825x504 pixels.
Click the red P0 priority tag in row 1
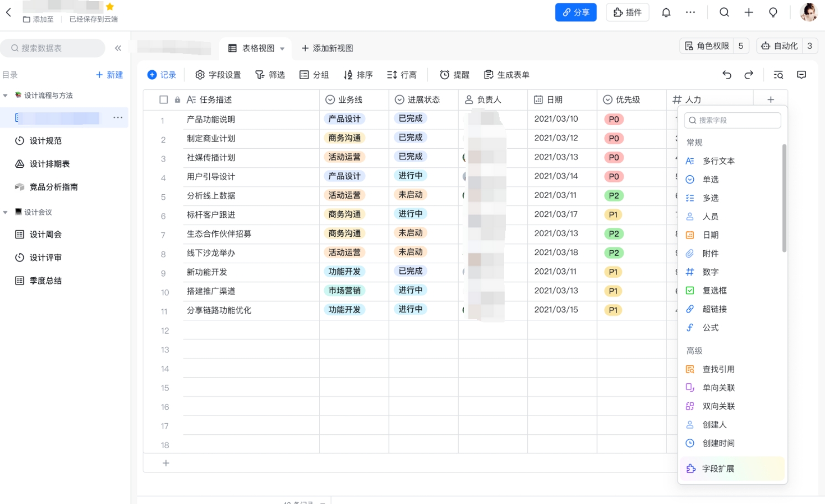tap(614, 119)
